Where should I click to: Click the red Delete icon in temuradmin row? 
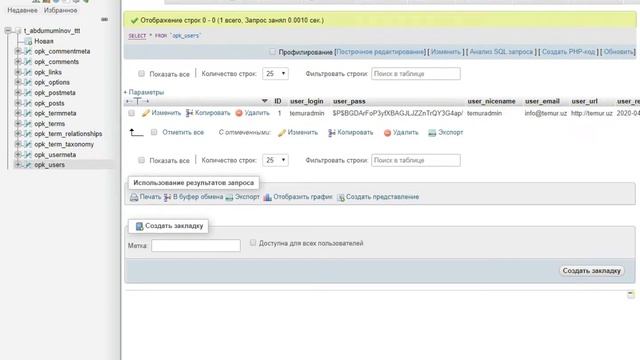pos(239,113)
